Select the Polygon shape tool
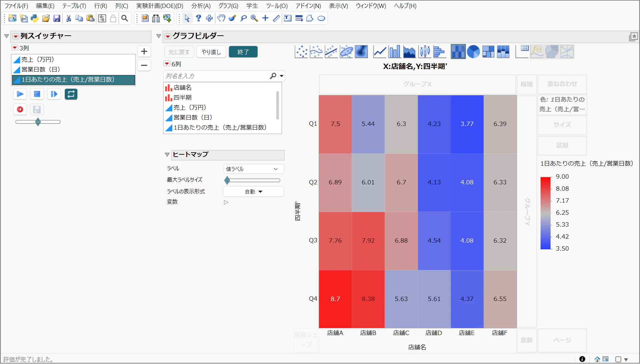The height and width of the screenshot is (364, 640). tap(310, 18)
